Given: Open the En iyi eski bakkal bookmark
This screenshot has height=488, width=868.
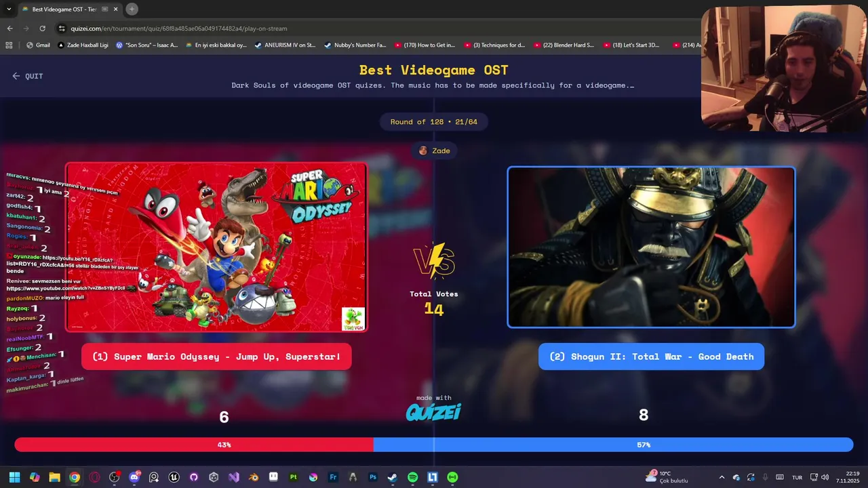Looking at the screenshot, I should (216, 45).
